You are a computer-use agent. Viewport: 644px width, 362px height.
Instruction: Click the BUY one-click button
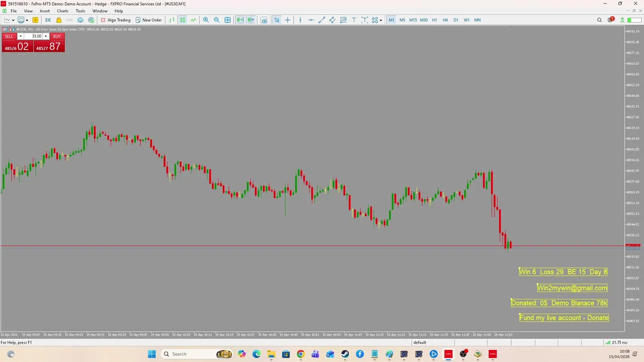coord(57,36)
